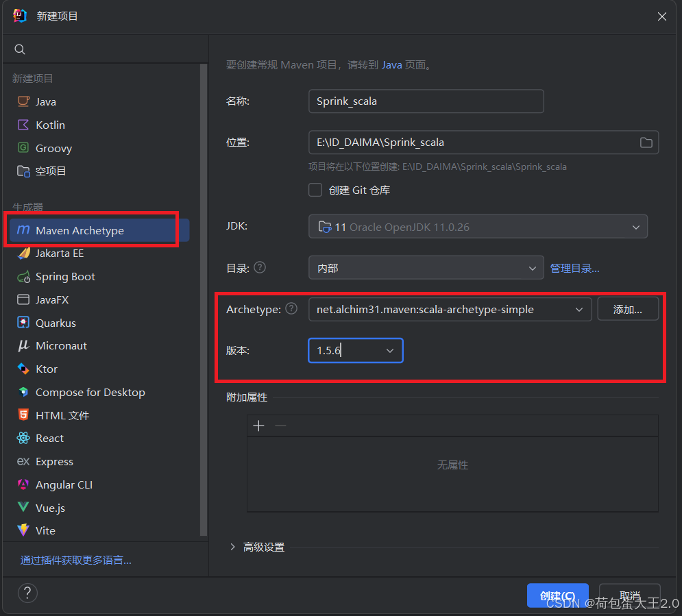The height and width of the screenshot is (616, 682).
Task: Click the JavaFX window icon
Action: tap(23, 299)
